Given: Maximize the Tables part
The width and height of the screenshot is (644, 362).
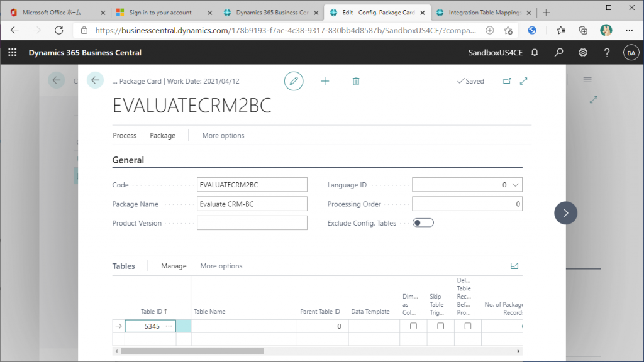Looking at the screenshot, I should [x=514, y=266].
